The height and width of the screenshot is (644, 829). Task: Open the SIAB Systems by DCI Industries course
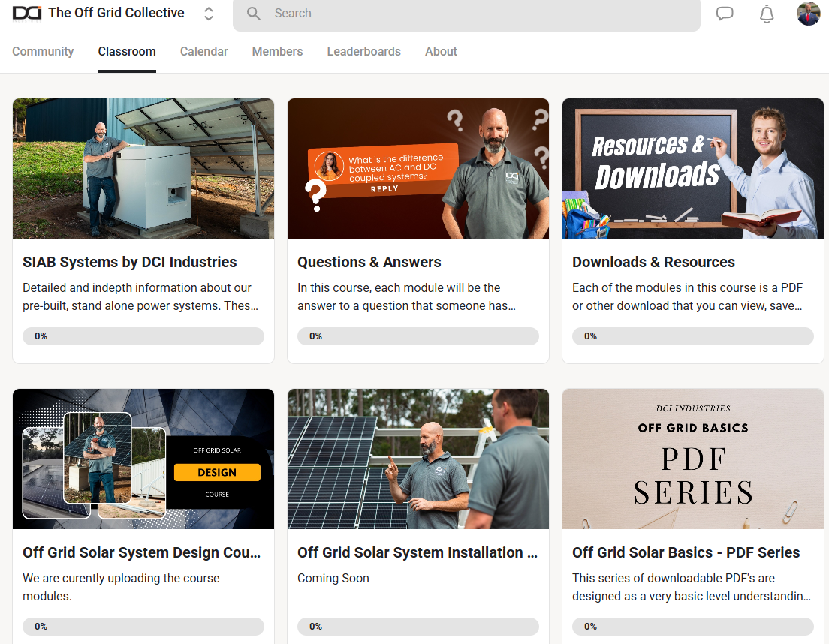point(129,262)
